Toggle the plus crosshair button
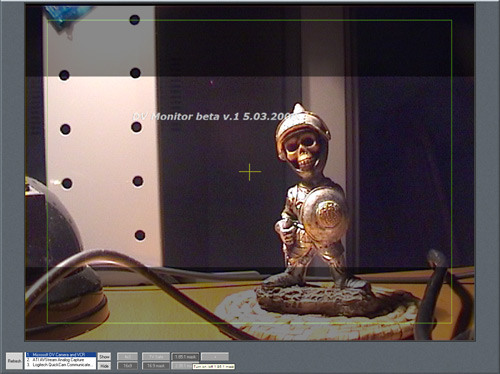The height and width of the screenshot is (374, 500). [x=215, y=356]
